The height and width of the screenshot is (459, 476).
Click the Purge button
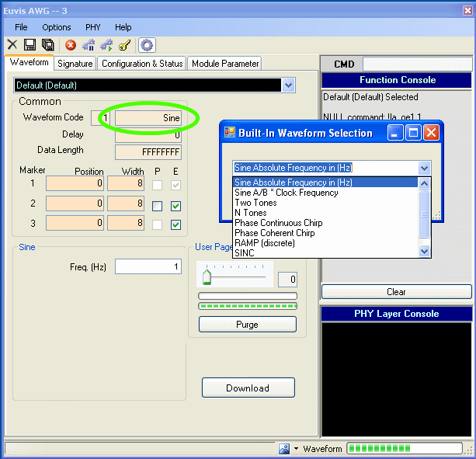[x=247, y=325]
